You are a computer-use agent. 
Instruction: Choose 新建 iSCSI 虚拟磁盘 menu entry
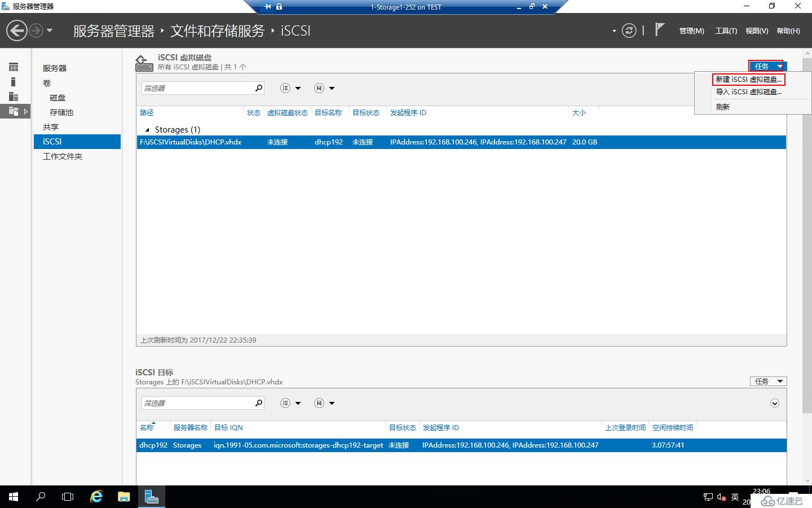pos(749,80)
